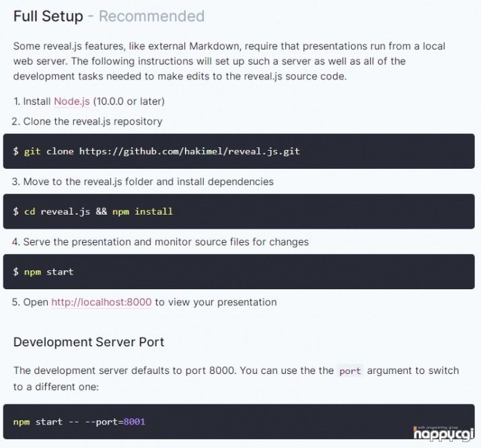Screen dimensions: 481x448
Task: Click the happycgi watermark logo
Action: coord(443,433)
